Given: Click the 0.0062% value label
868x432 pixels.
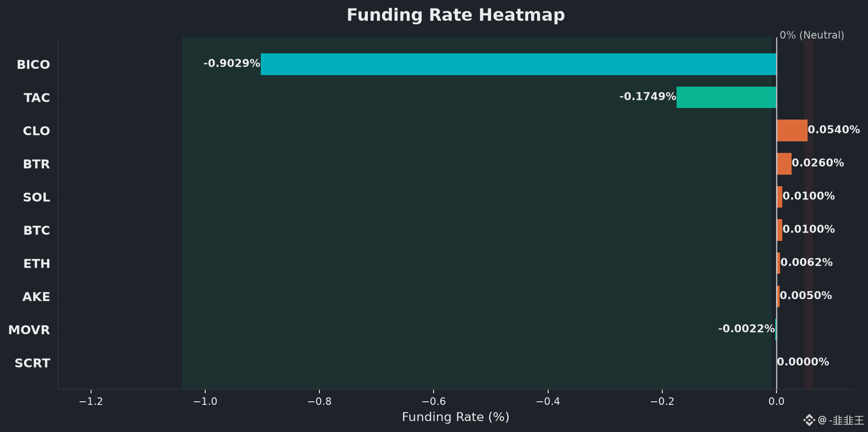Looking at the screenshot, I should pyautogui.click(x=807, y=262).
